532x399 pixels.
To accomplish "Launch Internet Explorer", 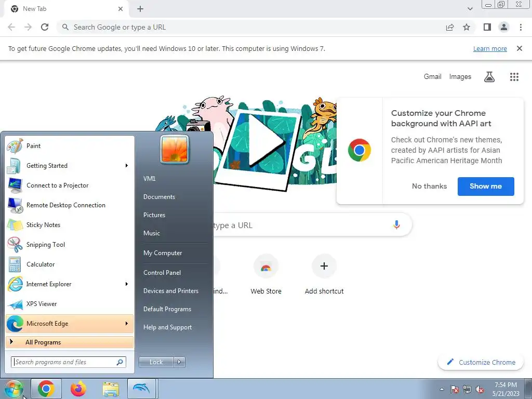I will point(70,284).
